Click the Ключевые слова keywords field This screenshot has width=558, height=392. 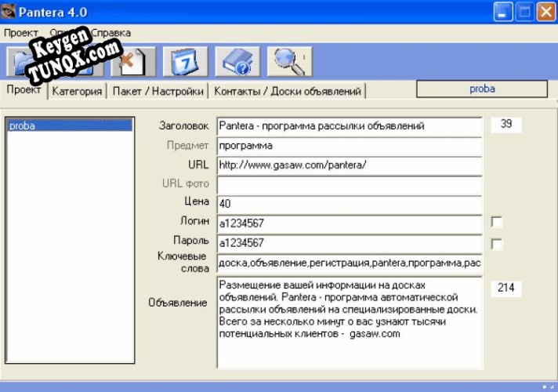[x=350, y=263]
